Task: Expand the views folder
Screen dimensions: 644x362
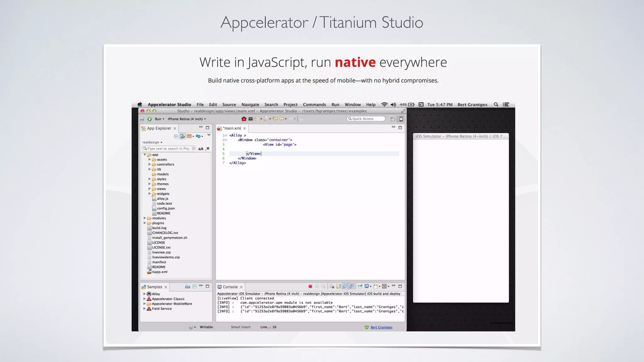Action: coord(150,189)
